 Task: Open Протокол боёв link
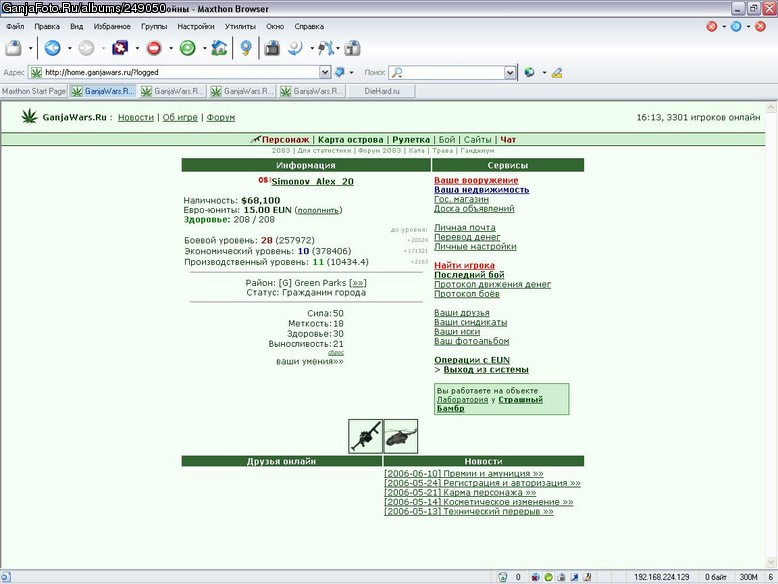point(467,294)
